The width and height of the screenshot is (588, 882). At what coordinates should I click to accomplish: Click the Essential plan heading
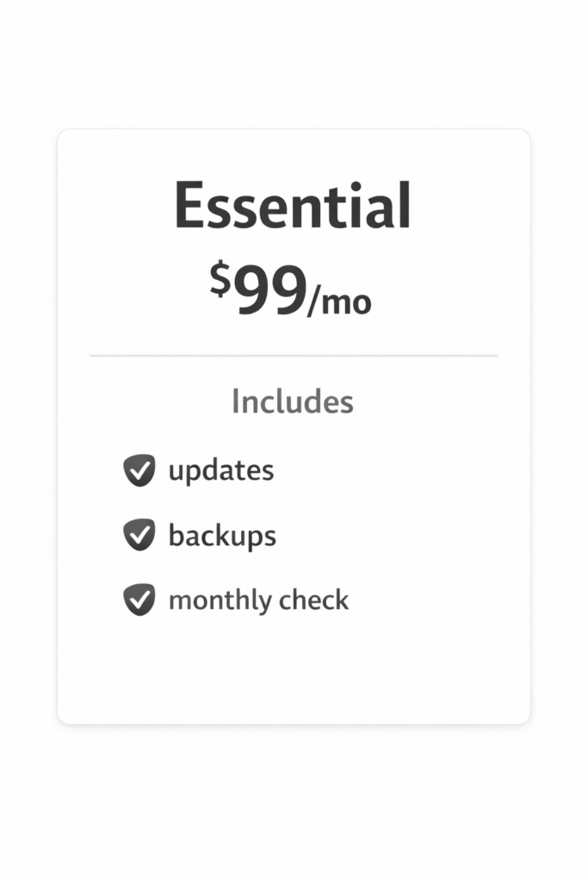pyautogui.click(x=293, y=208)
